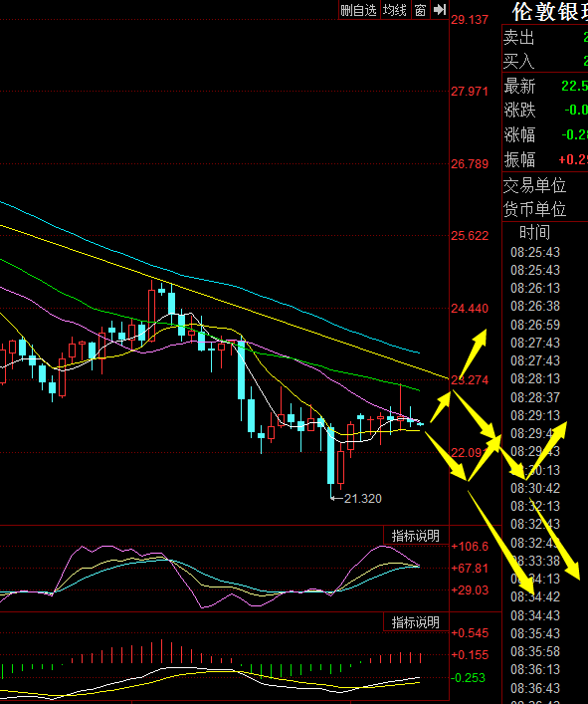The height and width of the screenshot is (704, 588).
Task: Click the 涨幅 percent change row
Action: (545, 134)
